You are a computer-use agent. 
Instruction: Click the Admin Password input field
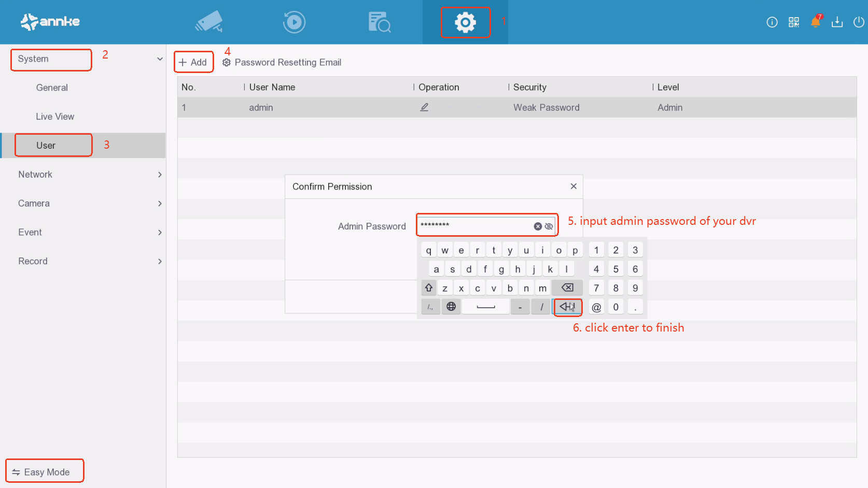474,226
